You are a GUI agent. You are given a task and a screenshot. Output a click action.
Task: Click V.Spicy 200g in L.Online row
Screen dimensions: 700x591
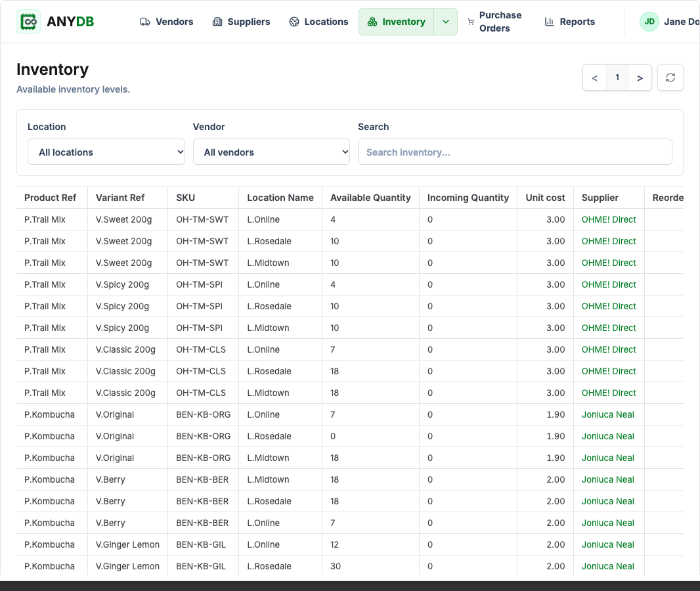pos(122,285)
